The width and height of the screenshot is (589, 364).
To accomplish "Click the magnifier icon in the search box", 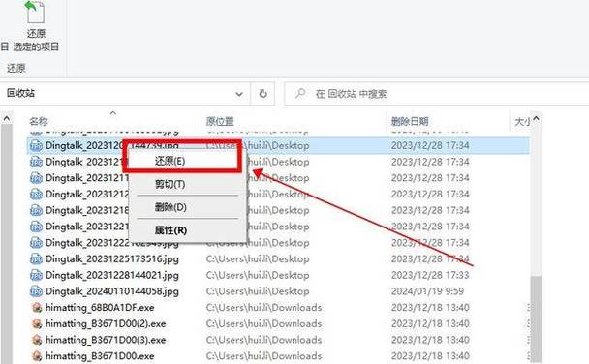I will 299,93.
